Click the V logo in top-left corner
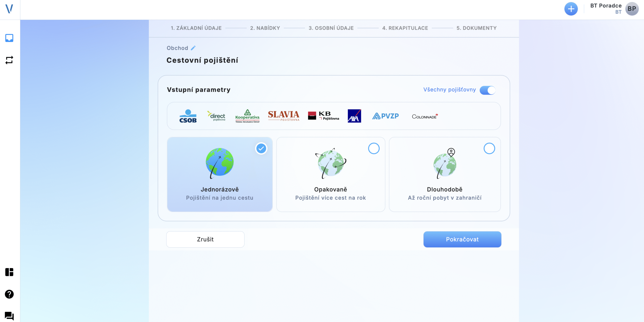The height and width of the screenshot is (322, 644). (x=9, y=9)
